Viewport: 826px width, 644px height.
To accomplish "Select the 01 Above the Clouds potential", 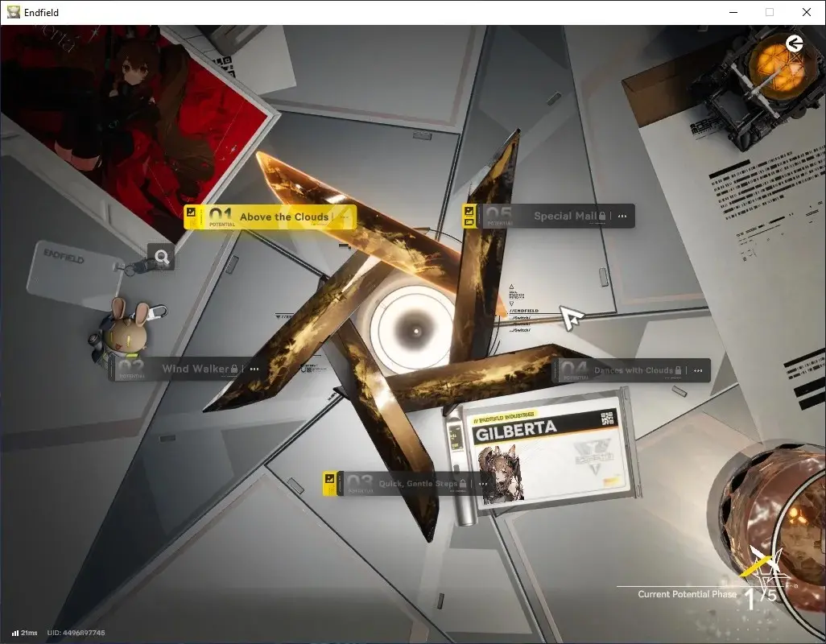I will [x=270, y=217].
